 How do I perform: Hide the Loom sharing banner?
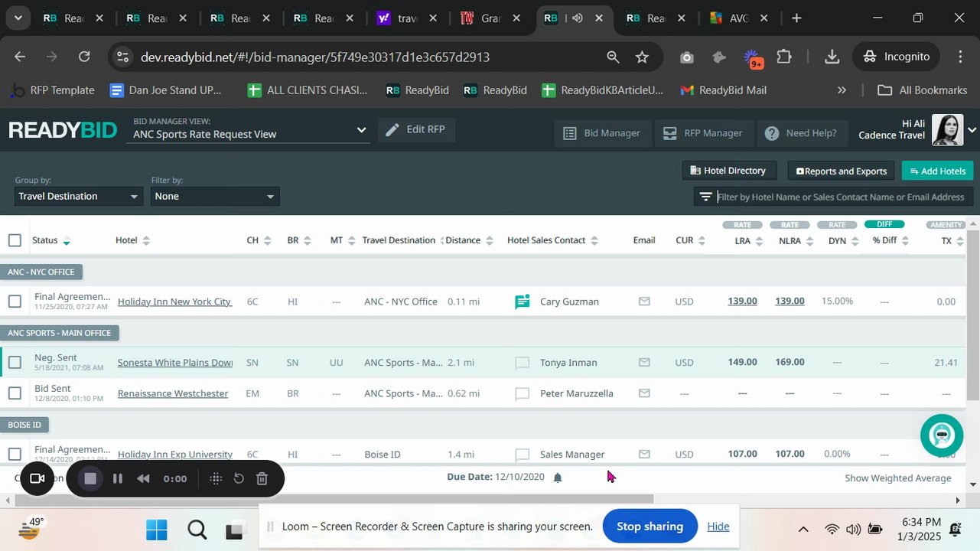(718, 527)
